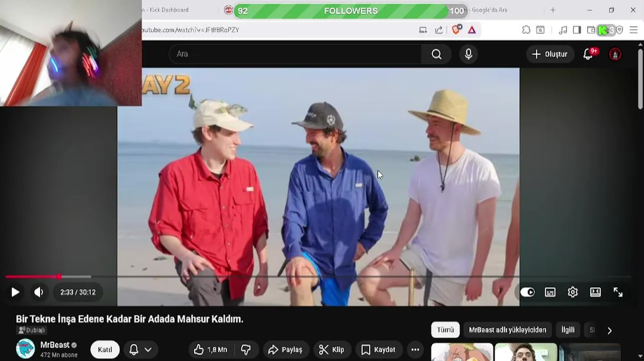Create a clip with the Klip button
This screenshot has height=361, width=644.
pos(332,349)
